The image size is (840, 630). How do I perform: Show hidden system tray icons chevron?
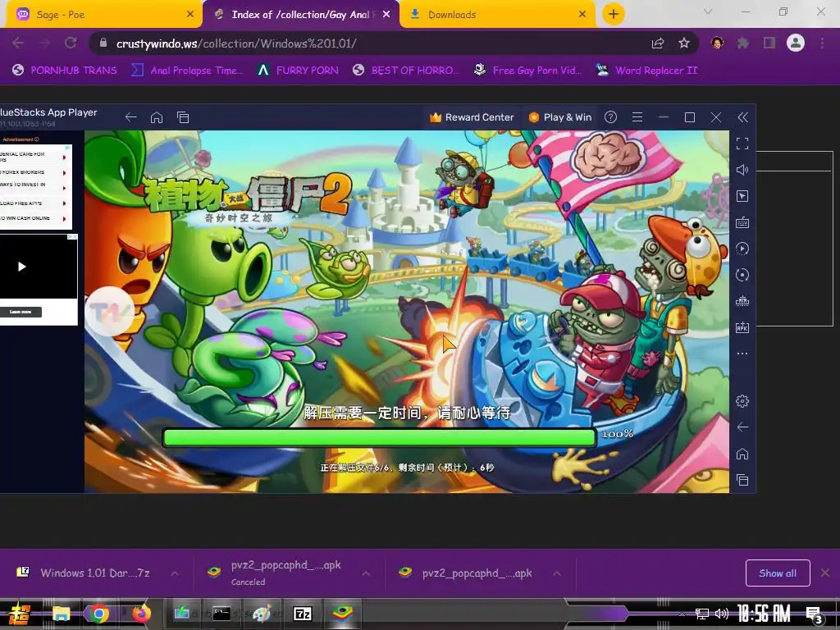click(682, 614)
